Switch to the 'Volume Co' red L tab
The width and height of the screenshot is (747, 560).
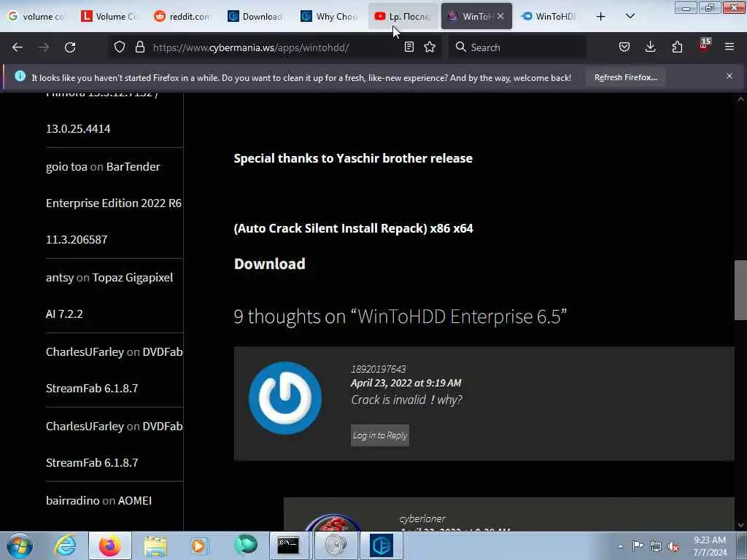[109, 16]
